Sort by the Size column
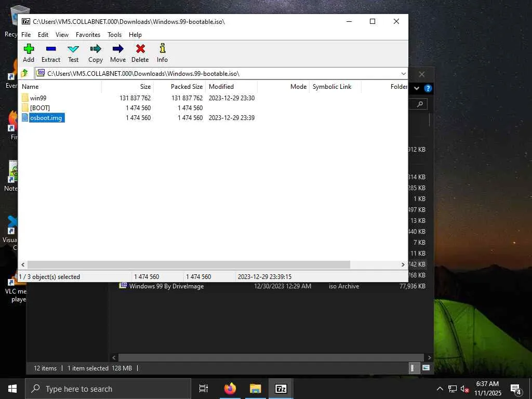Image resolution: width=532 pixels, height=399 pixels. 128,87
